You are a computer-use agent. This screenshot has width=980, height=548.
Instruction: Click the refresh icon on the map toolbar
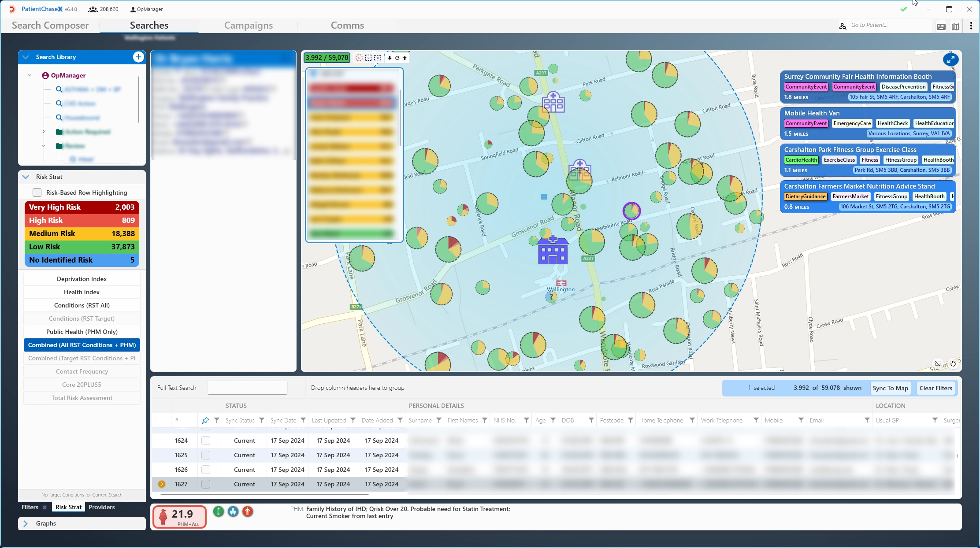pyautogui.click(x=397, y=58)
